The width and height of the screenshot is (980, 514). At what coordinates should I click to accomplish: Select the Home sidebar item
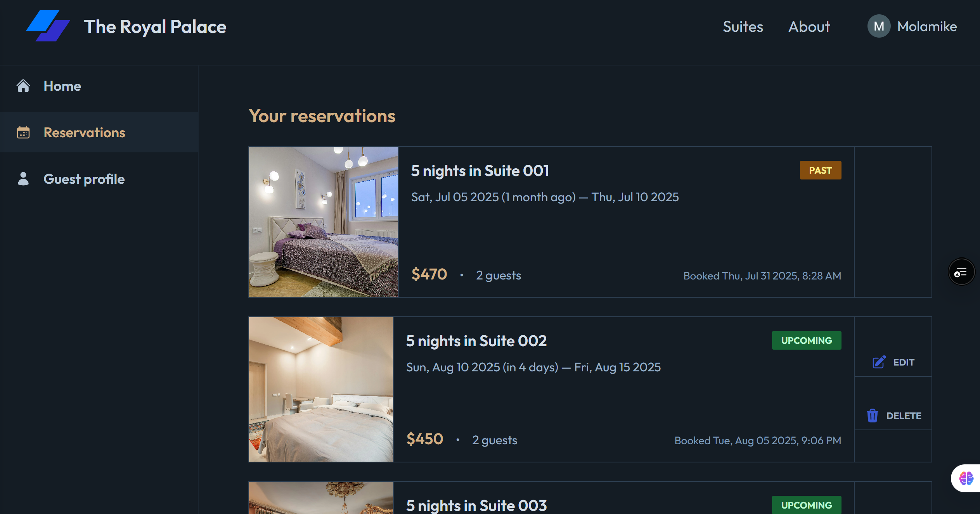[x=99, y=86]
